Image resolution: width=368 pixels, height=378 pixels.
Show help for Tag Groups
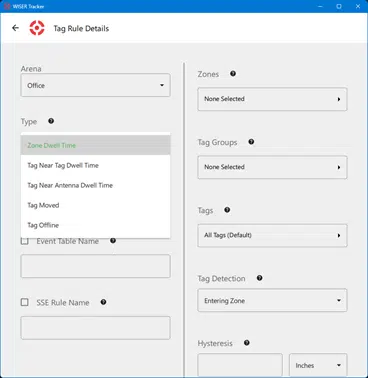(251, 142)
